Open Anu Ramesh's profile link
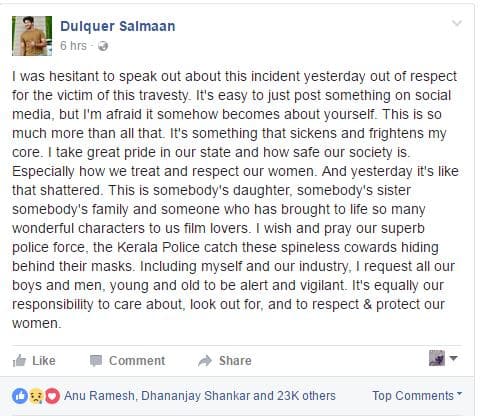480x416 pixels. click(99, 396)
